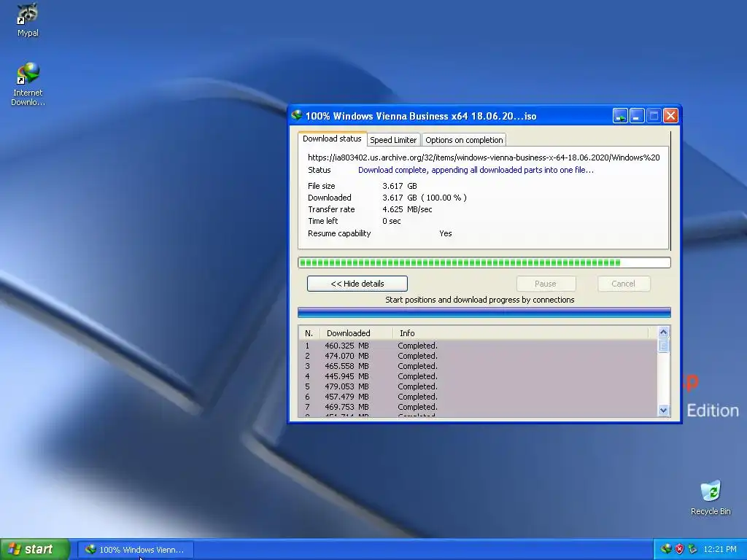Viewport: 747px width, 560px height.
Task: Click the connections list scroll up arrow
Action: tap(663, 332)
